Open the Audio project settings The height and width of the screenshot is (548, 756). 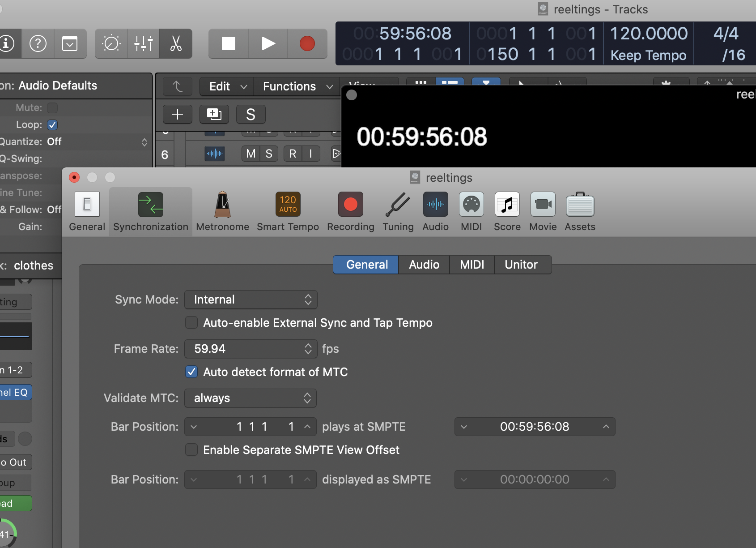(435, 211)
